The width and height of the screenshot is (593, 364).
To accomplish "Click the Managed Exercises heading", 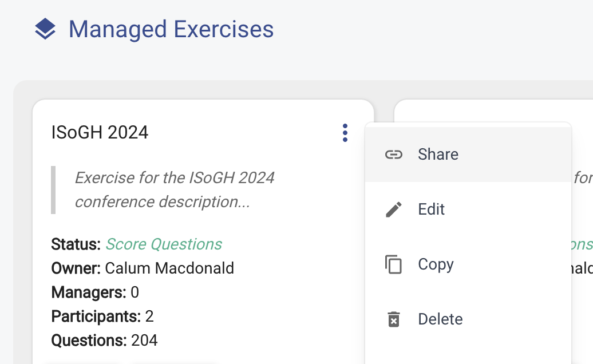I will click(x=171, y=29).
